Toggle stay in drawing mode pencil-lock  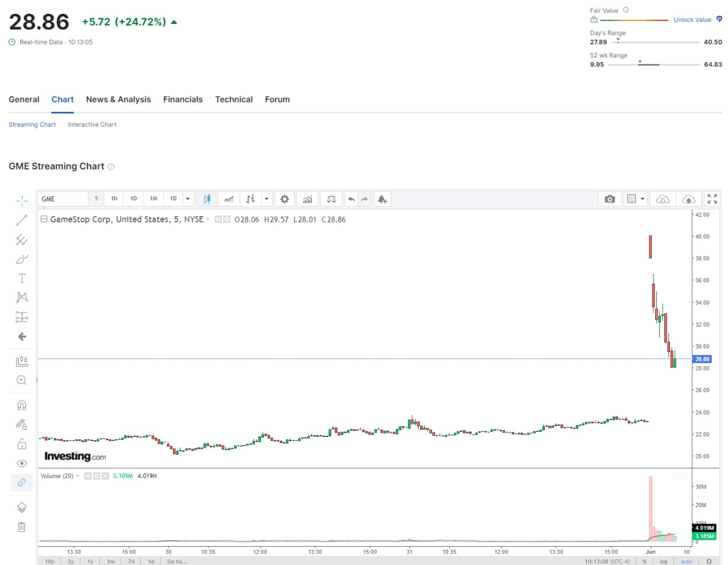pos(22,424)
